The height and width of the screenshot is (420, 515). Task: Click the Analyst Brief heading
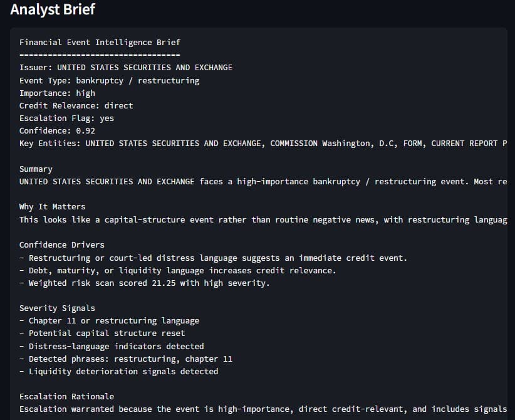click(x=53, y=9)
